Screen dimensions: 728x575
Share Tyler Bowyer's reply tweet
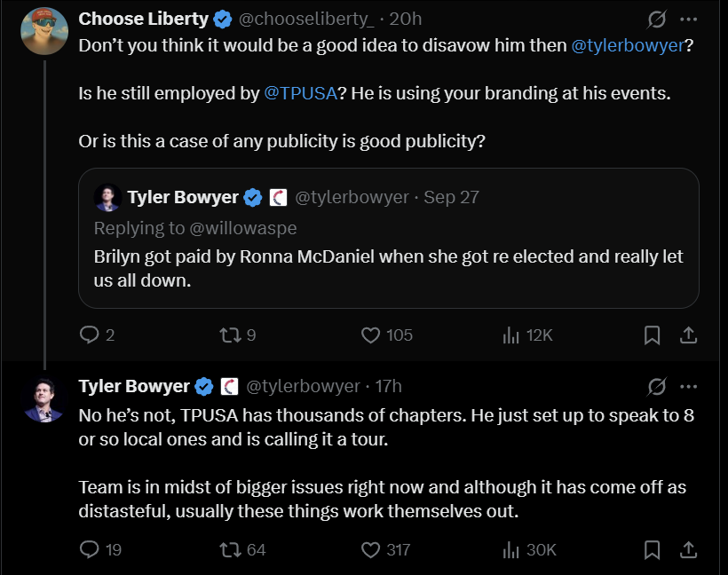coord(687,550)
